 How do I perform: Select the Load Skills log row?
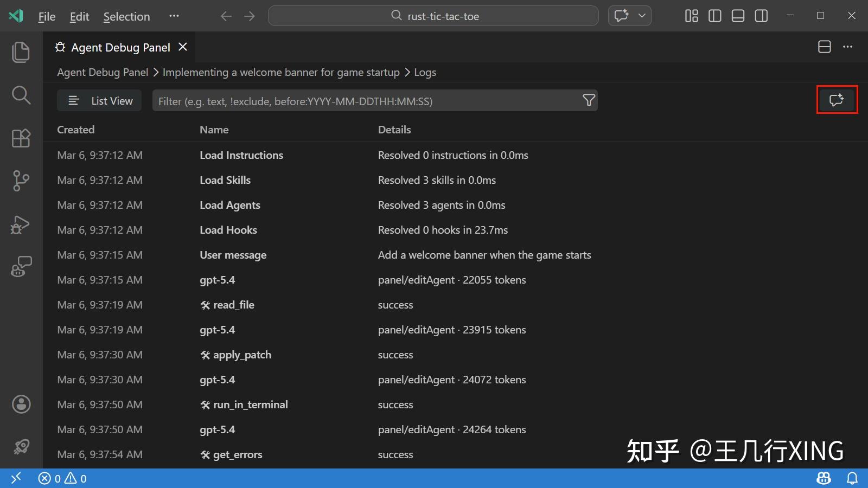coord(456,180)
